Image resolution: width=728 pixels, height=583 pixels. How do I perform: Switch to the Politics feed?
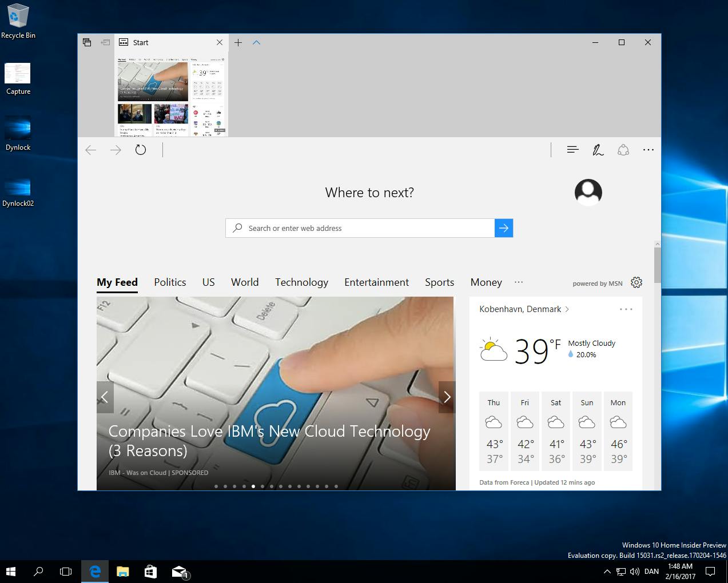[x=170, y=282]
